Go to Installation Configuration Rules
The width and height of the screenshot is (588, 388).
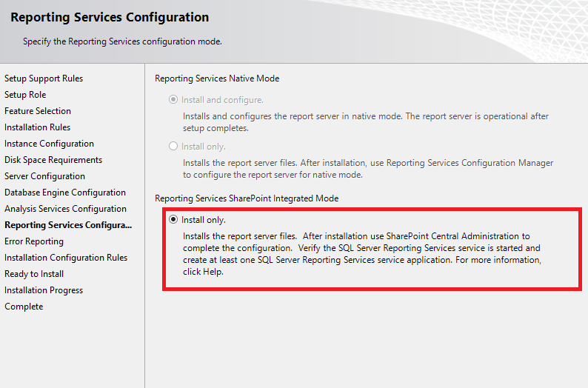click(66, 258)
